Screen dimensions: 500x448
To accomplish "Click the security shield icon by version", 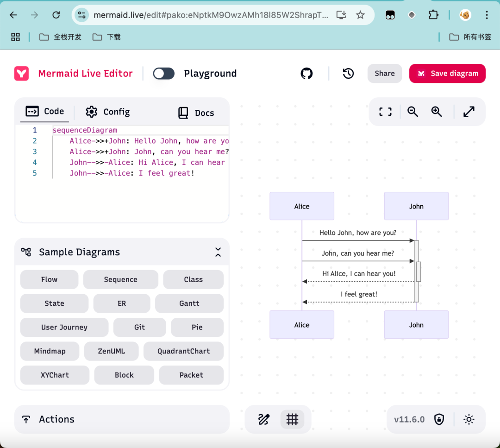I will 439,419.
